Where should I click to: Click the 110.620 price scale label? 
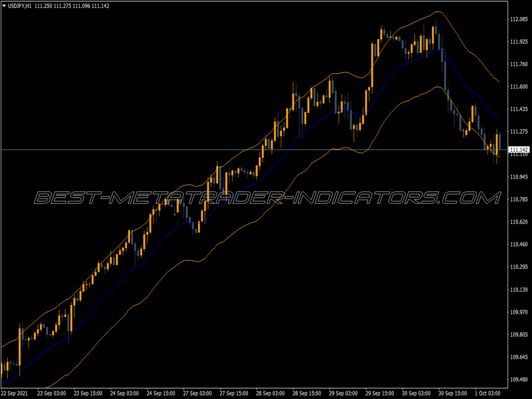click(x=519, y=222)
